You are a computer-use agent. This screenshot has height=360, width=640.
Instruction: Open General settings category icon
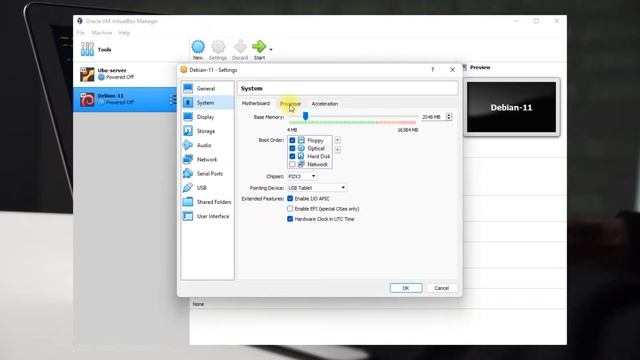click(x=188, y=88)
